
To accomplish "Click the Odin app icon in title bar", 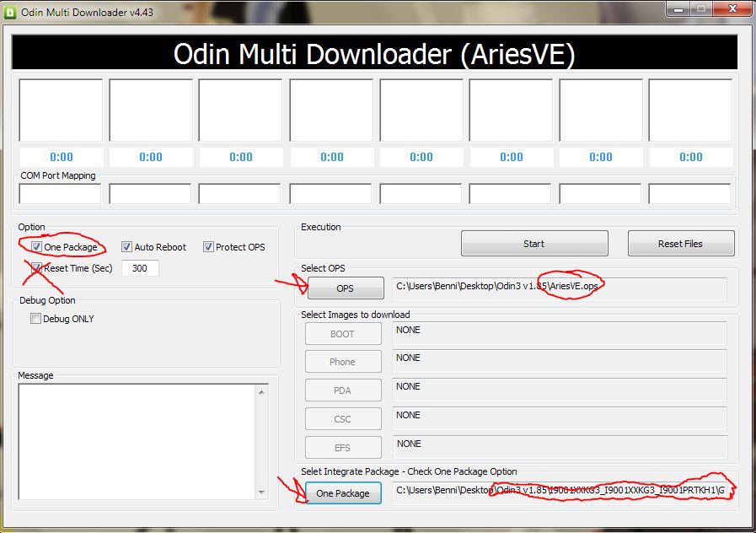I will 9,13.
